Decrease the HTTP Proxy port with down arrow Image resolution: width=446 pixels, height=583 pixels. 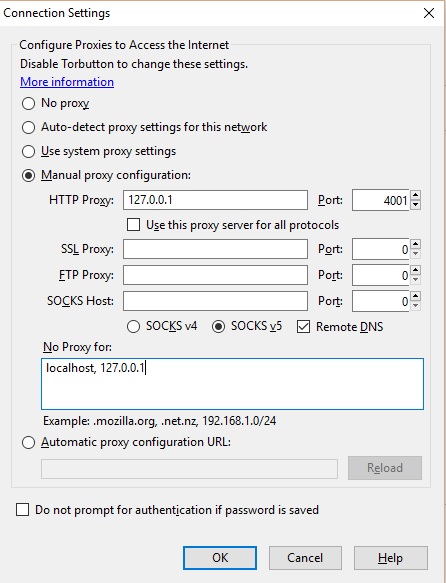(x=416, y=205)
